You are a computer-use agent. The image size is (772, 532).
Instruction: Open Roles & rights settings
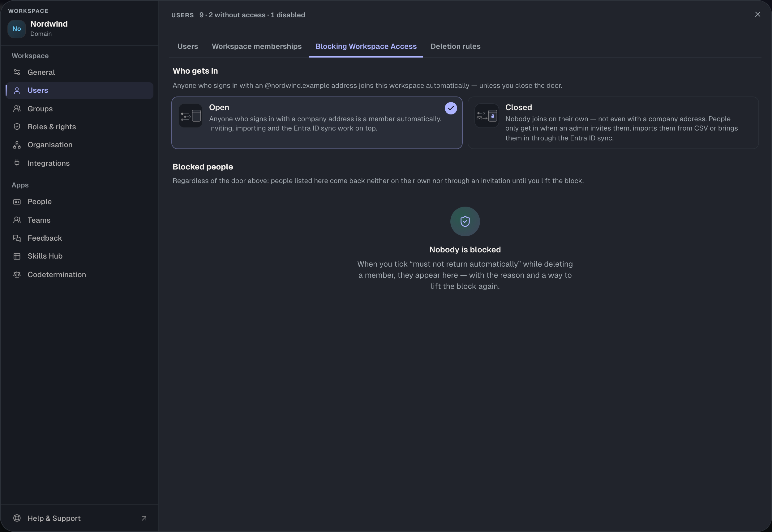[x=79, y=127]
